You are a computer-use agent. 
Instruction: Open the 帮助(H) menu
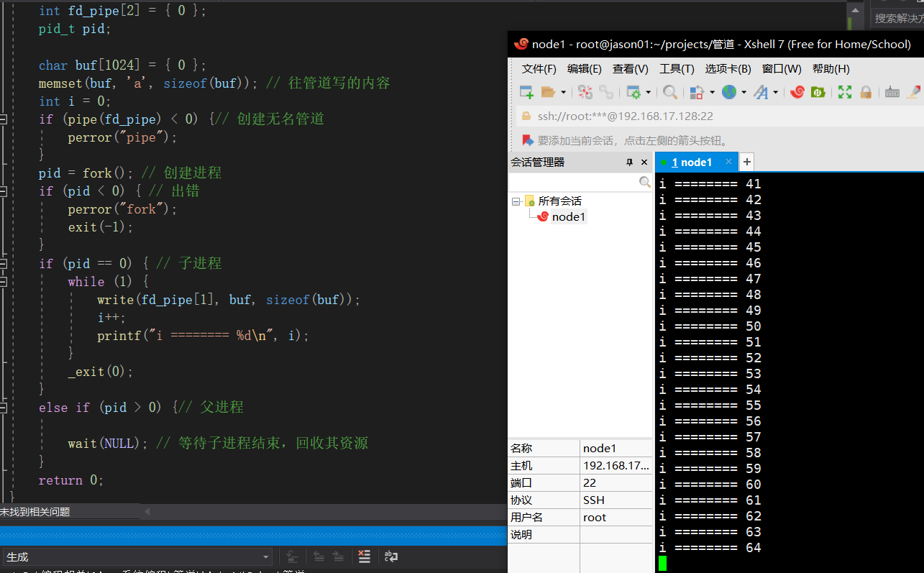click(x=831, y=69)
